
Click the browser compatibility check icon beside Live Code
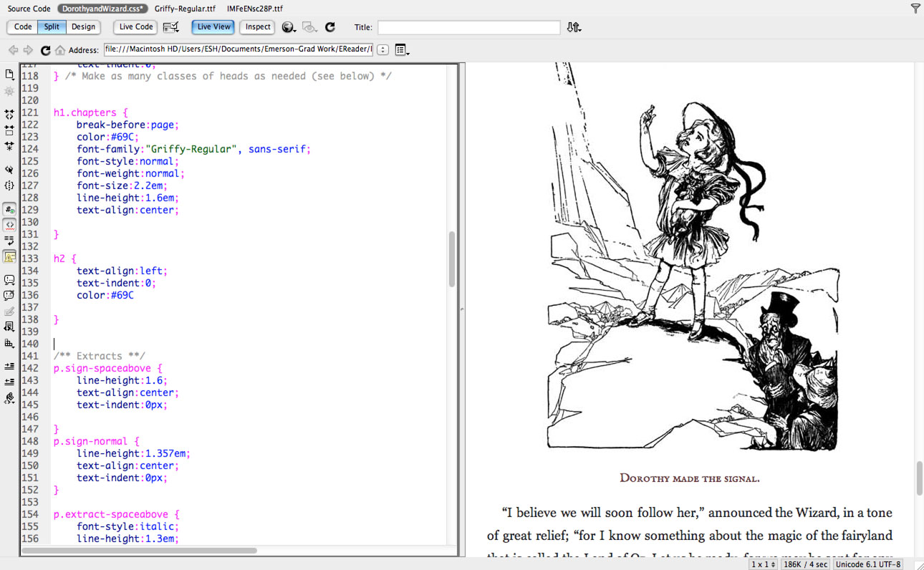tap(170, 27)
